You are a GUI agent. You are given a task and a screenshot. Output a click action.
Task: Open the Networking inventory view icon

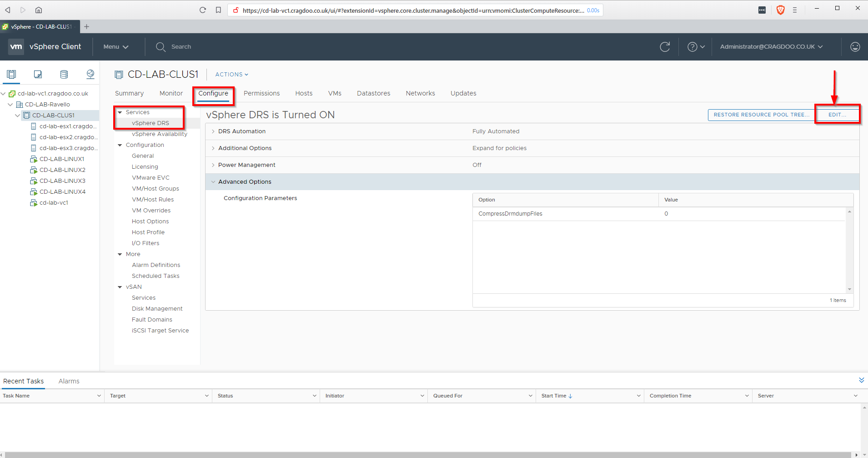[x=90, y=74]
